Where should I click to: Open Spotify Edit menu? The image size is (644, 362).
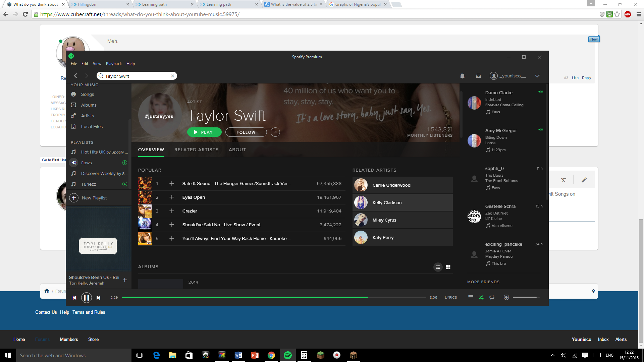85,64
